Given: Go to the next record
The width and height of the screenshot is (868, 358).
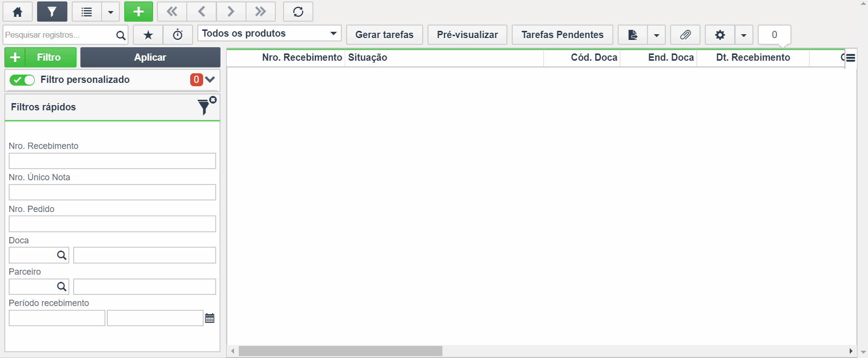Looking at the screenshot, I should pos(231,12).
